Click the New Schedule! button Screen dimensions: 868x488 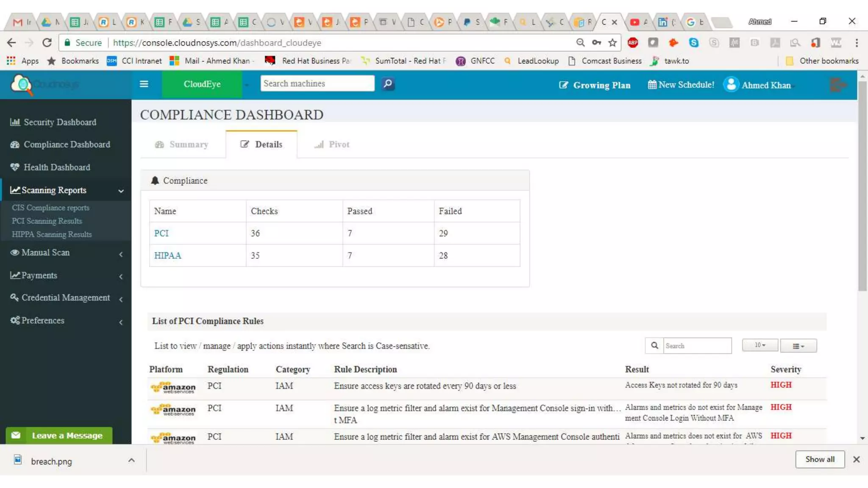681,85
